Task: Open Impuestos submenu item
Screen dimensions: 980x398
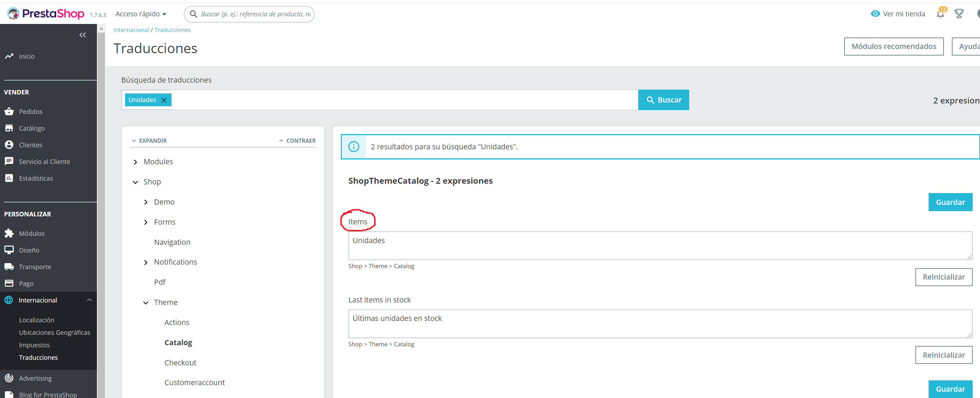Action: click(x=34, y=345)
